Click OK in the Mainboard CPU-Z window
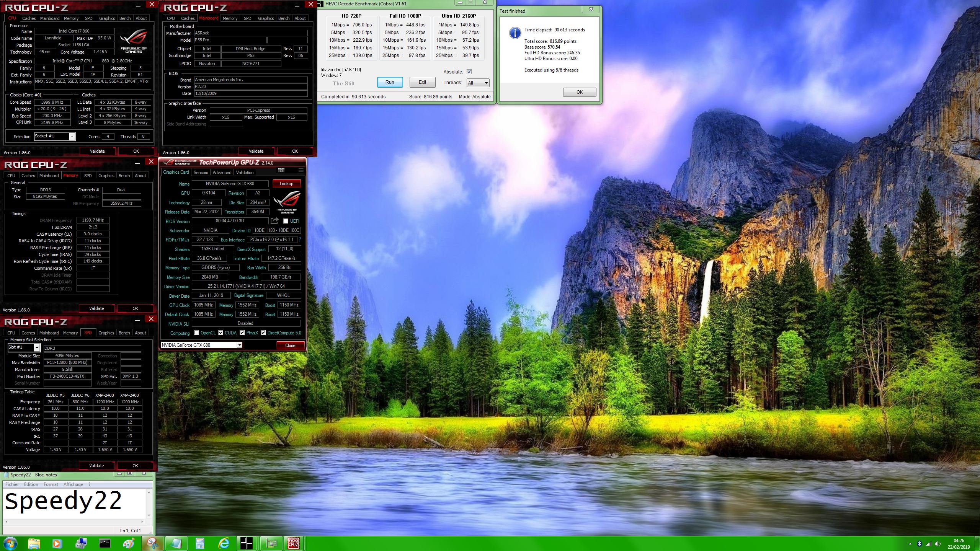The width and height of the screenshot is (980, 551). tap(295, 151)
